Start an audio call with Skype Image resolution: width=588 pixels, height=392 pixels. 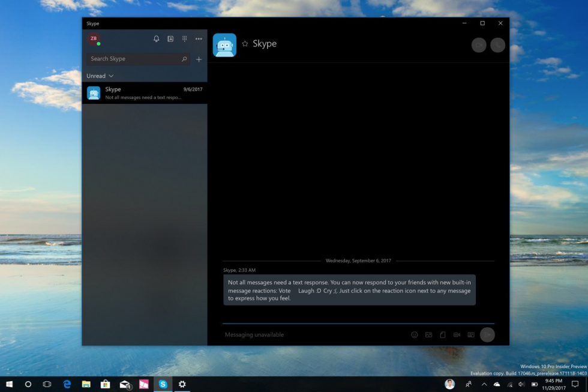point(497,45)
